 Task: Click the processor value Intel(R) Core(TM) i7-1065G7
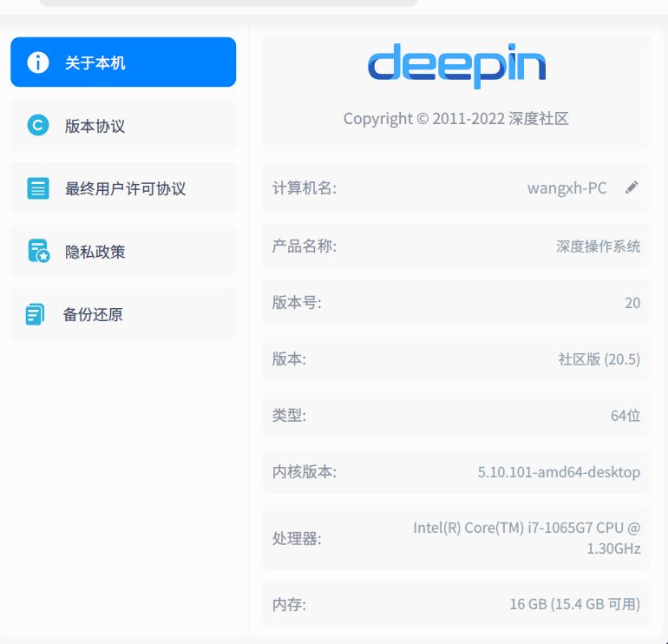click(x=527, y=538)
